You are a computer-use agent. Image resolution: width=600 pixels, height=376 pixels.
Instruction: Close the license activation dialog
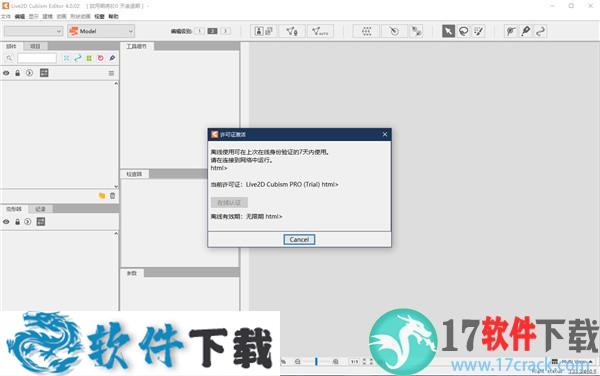(x=385, y=134)
